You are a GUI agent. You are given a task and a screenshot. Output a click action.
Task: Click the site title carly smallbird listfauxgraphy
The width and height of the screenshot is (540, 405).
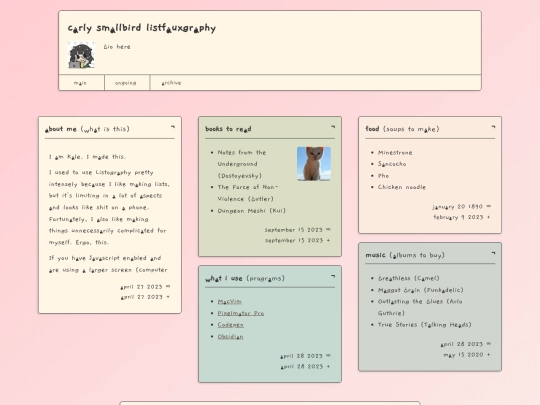[142, 28]
